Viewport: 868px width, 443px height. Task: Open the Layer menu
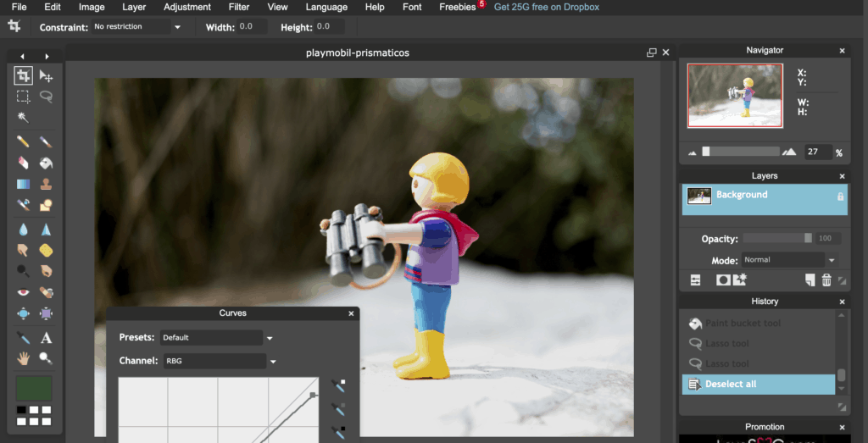pyautogui.click(x=134, y=7)
